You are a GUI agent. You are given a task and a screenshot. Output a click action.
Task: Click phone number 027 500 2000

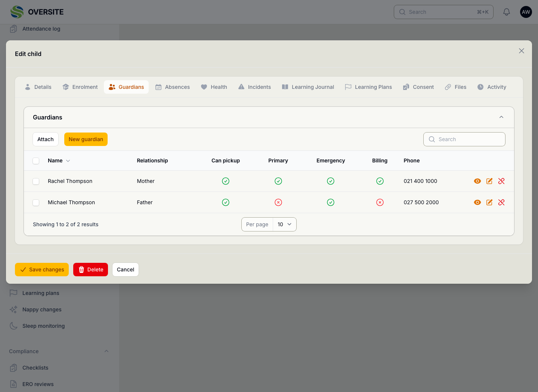pyautogui.click(x=421, y=202)
